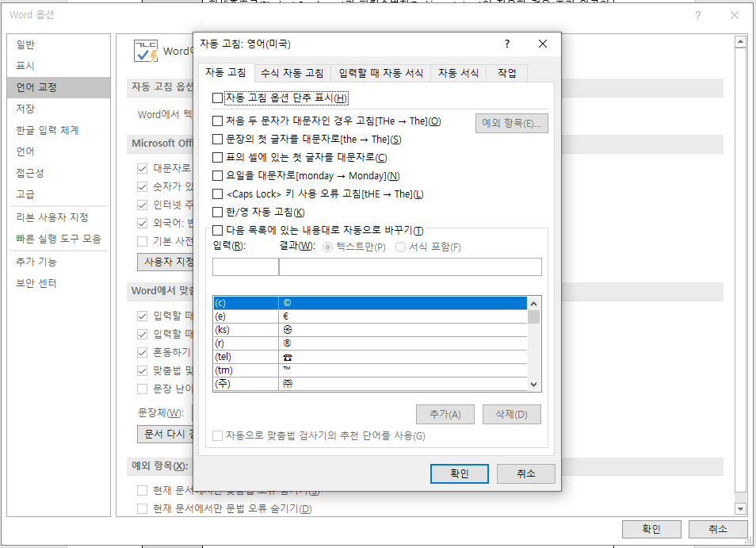Click inside the 입력(R) text field

pos(244,266)
